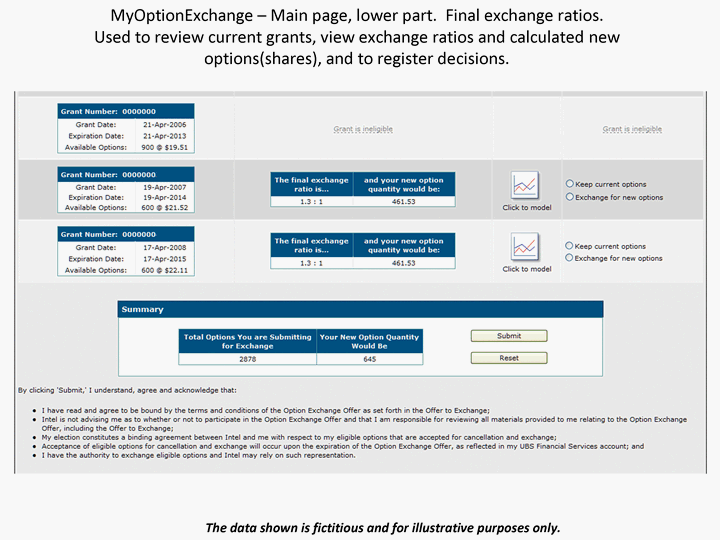The height and width of the screenshot is (540, 720).
Task: Select Keep current options for the 17-Apr-2008 grant
Action: [x=570, y=246]
